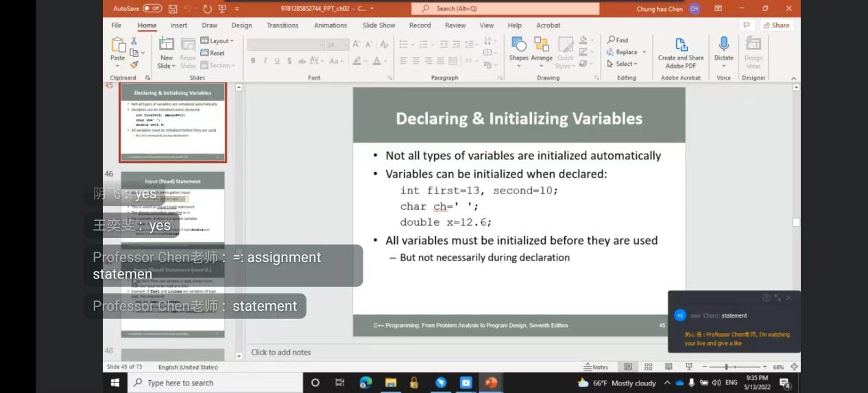868x393 pixels.
Task: Click the Share button
Action: coord(776,25)
